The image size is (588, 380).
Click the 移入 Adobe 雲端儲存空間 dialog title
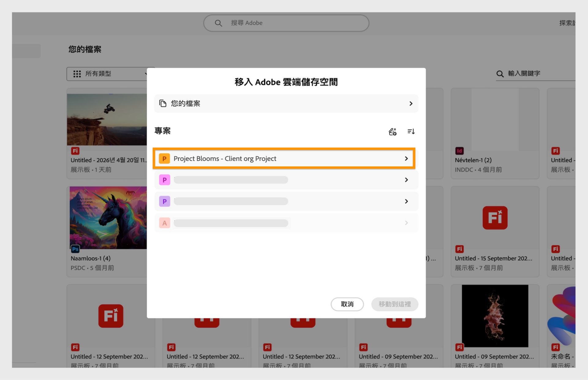pyautogui.click(x=286, y=82)
